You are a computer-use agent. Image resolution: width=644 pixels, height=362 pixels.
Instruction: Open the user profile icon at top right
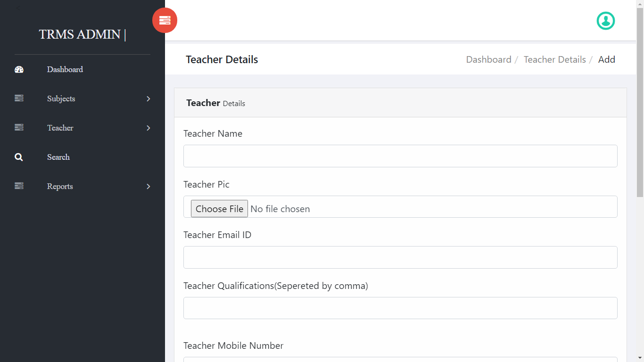(x=606, y=21)
